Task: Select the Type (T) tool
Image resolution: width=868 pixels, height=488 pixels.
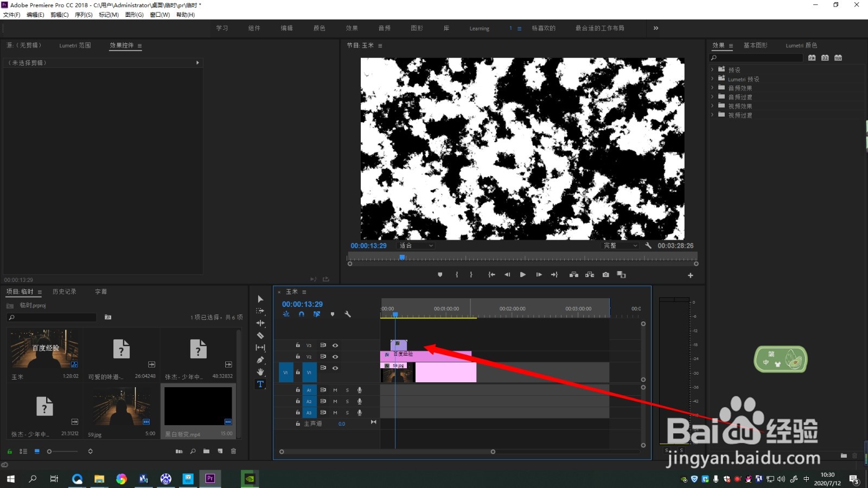Action: 260,384
